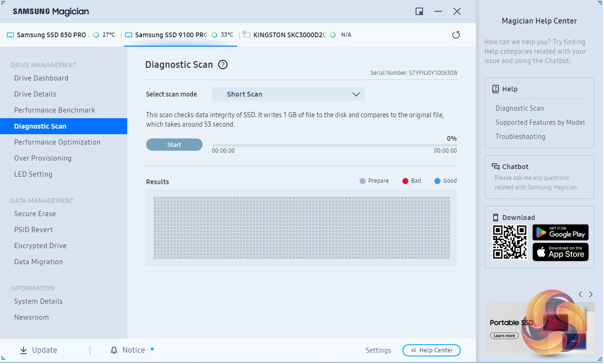Collapse the panel with Help Center button
The width and height of the screenshot is (604, 364).
click(x=431, y=350)
